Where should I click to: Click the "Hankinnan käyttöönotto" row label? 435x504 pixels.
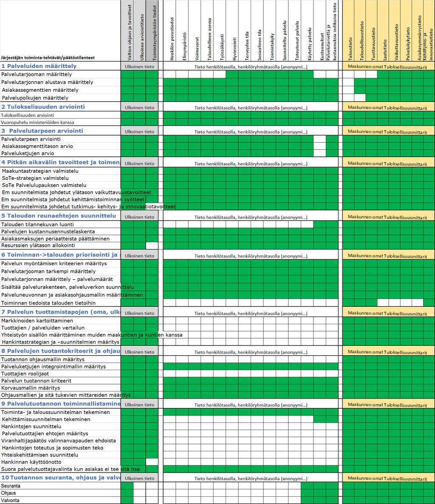click(x=31, y=462)
